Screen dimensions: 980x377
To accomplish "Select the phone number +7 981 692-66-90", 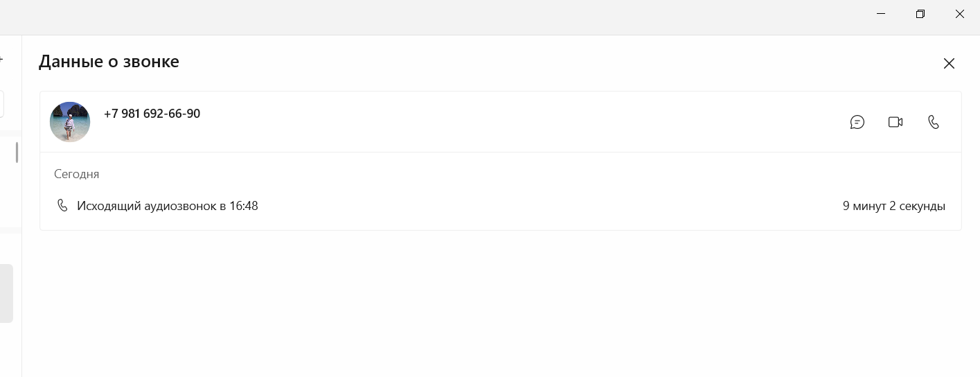I will point(152,114).
